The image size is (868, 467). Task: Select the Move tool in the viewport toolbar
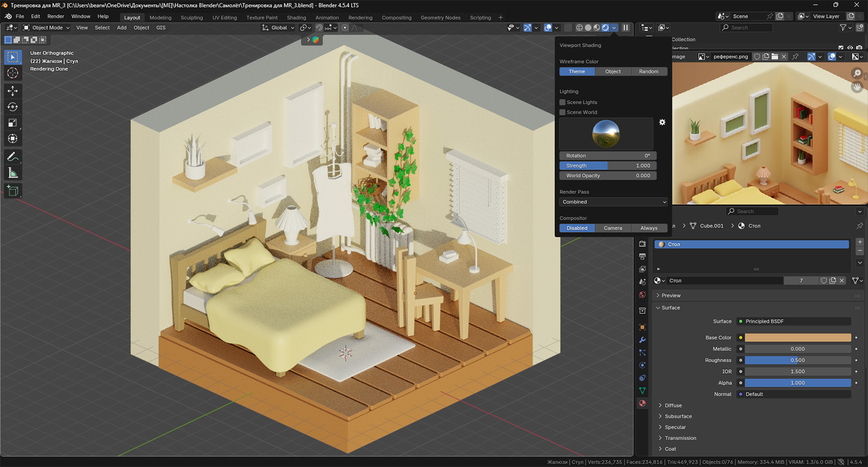[12, 91]
